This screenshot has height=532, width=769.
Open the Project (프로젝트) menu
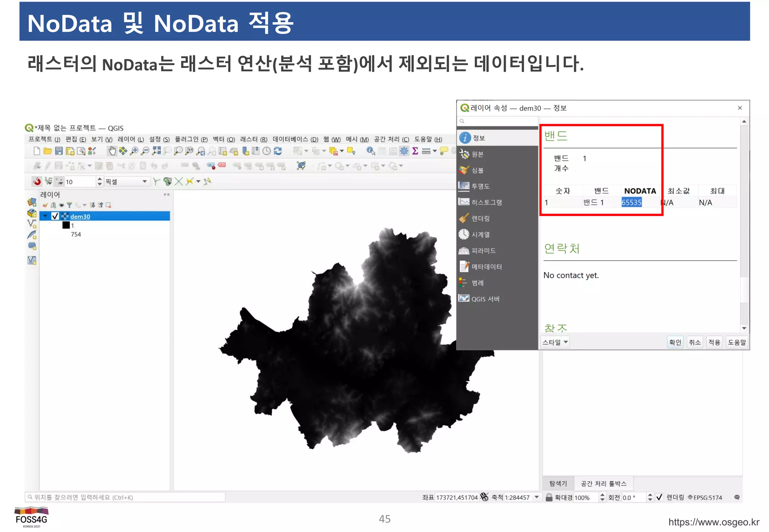[44, 140]
